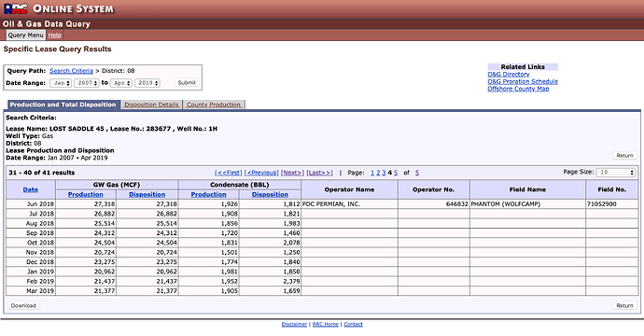This screenshot has height=336, width=644.
Task: Open the end year 2019 dropdown
Action: pyautogui.click(x=147, y=83)
